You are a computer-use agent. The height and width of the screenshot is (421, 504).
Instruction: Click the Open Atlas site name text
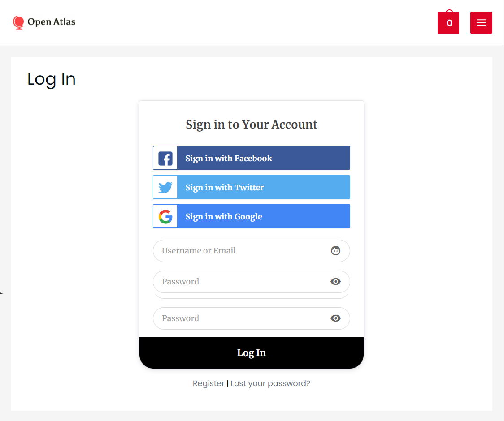(51, 22)
